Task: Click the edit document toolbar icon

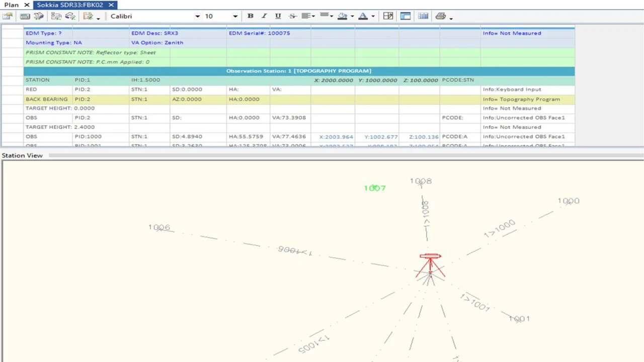Action: [x=89, y=16]
